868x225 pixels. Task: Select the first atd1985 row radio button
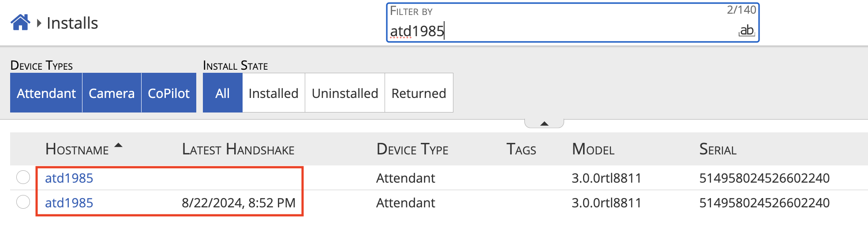[23, 177]
